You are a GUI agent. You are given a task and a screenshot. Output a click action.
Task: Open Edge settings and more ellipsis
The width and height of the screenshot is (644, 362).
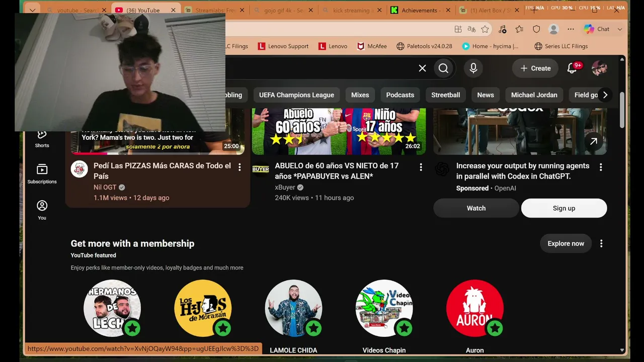(571, 29)
